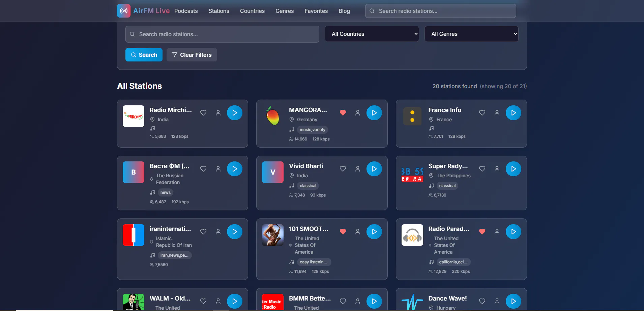Favorite Вести ФМ with the heart icon
The image size is (644, 311).
click(x=203, y=169)
